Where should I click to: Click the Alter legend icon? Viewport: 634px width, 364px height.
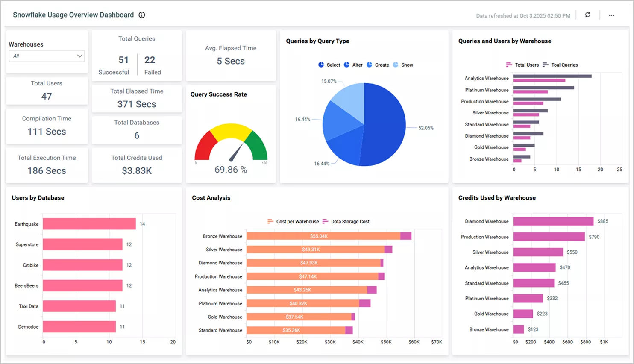coord(348,65)
